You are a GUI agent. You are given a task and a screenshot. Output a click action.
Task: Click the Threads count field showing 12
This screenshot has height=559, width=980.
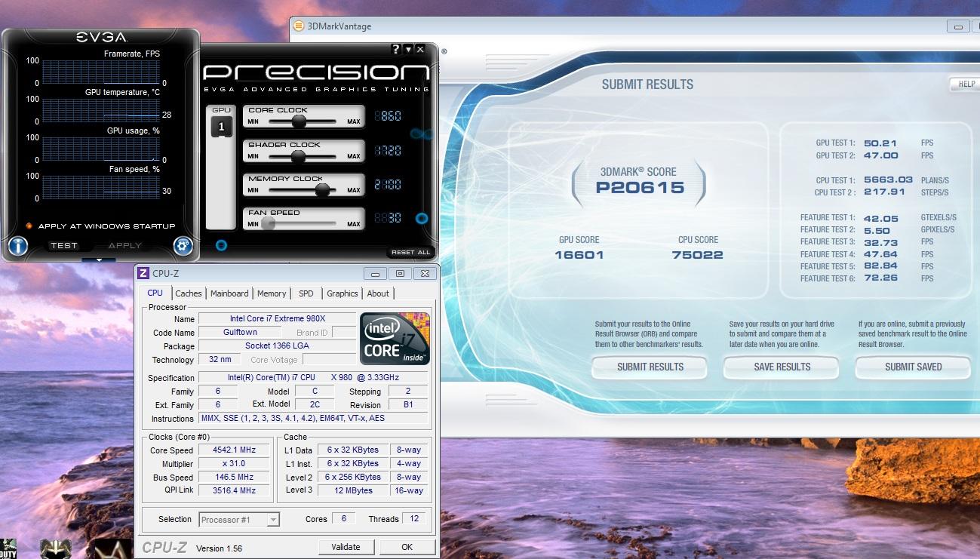pos(414,518)
